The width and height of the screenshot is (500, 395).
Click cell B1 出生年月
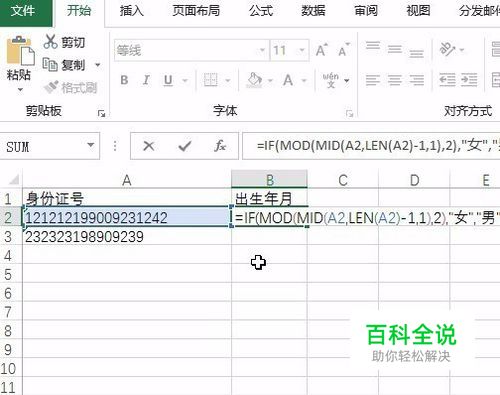269,199
